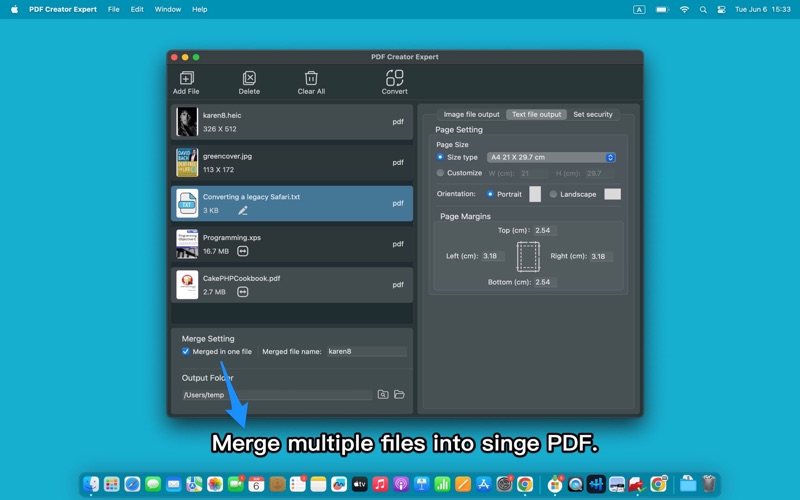The height and width of the screenshot is (500, 800).
Task: Switch to the Text file output tab
Action: tap(536, 114)
